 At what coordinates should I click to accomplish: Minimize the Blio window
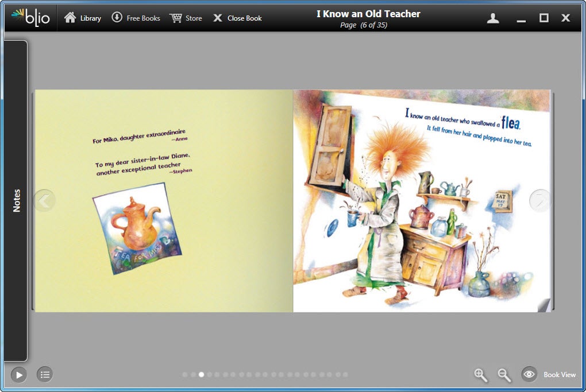[521, 21]
